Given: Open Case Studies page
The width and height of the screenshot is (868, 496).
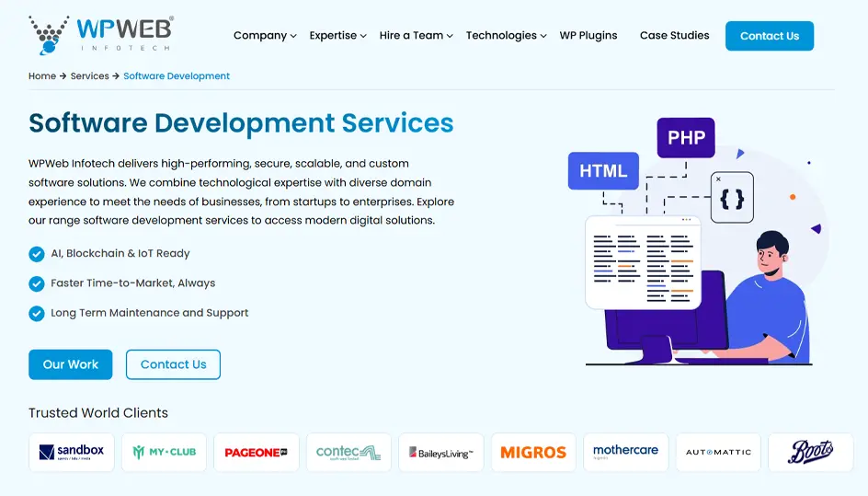Looking at the screenshot, I should [x=674, y=36].
